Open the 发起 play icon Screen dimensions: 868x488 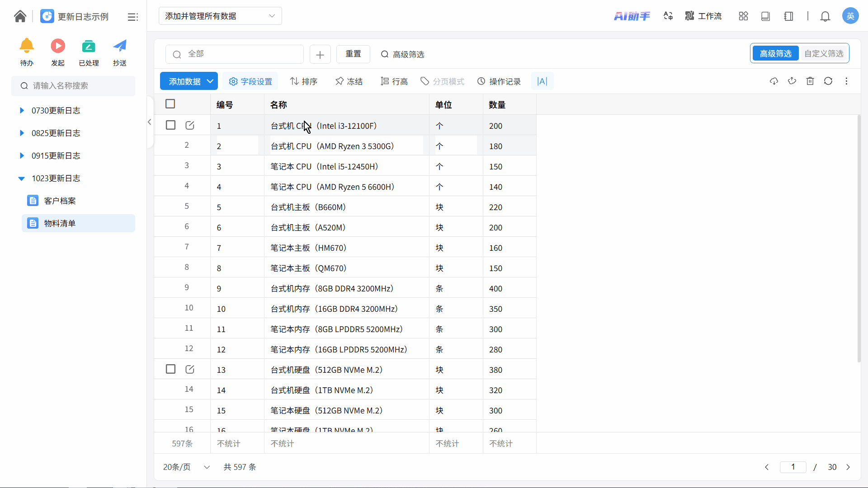point(58,46)
